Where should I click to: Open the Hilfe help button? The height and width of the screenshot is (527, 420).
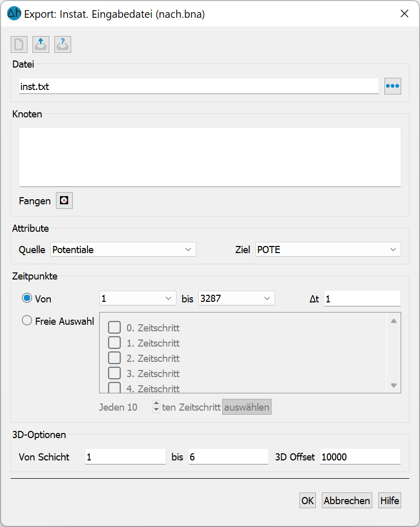[x=389, y=501]
